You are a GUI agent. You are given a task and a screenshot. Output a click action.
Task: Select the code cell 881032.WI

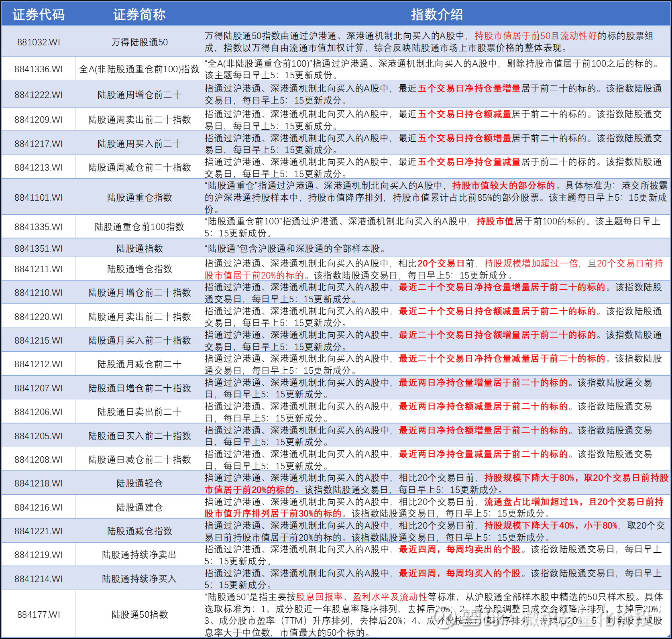point(39,42)
